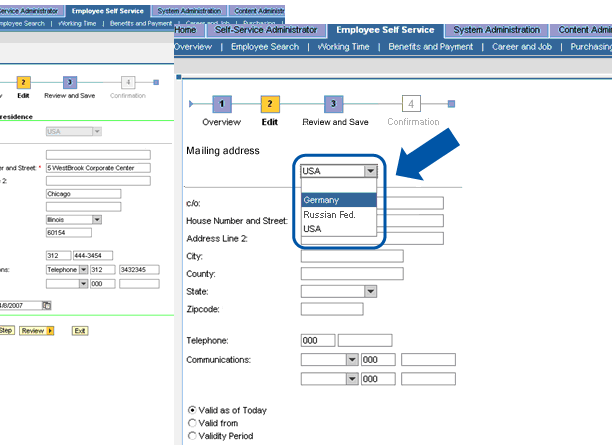Click the yellow step 2 Edit icon in the enlarged roadmap
This screenshot has height=445, width=612.
(269, 103)
